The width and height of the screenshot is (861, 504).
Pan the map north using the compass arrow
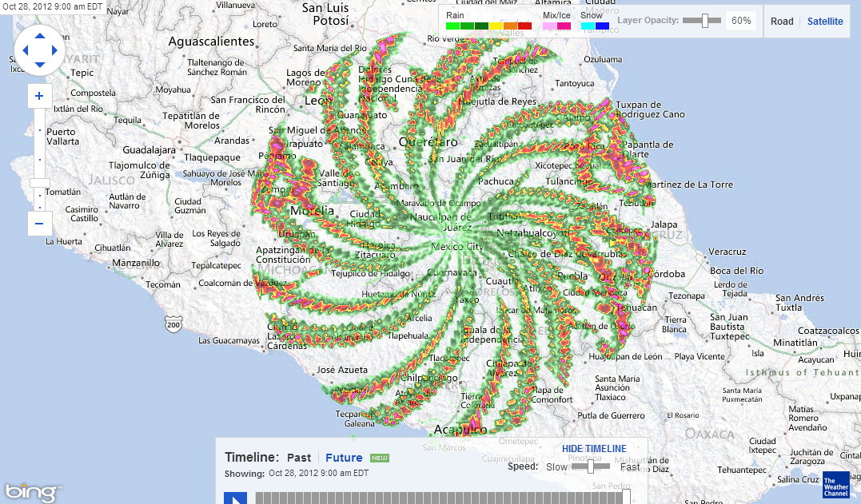click(39, 35)
